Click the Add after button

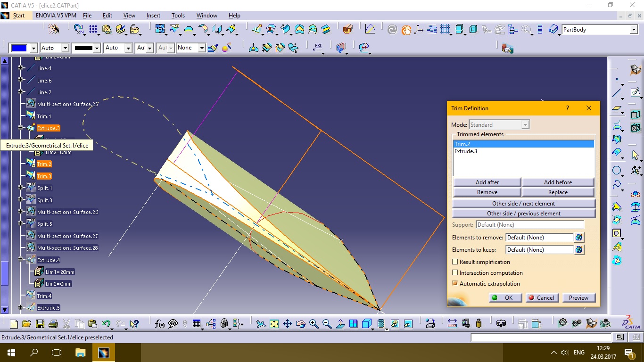pos(487,182)
